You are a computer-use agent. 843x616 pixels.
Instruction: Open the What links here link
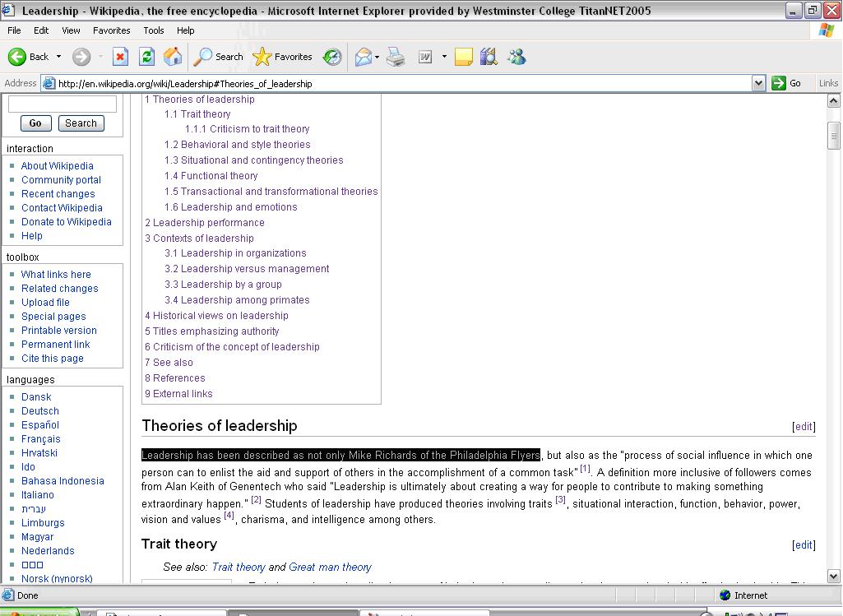[57, 275]
